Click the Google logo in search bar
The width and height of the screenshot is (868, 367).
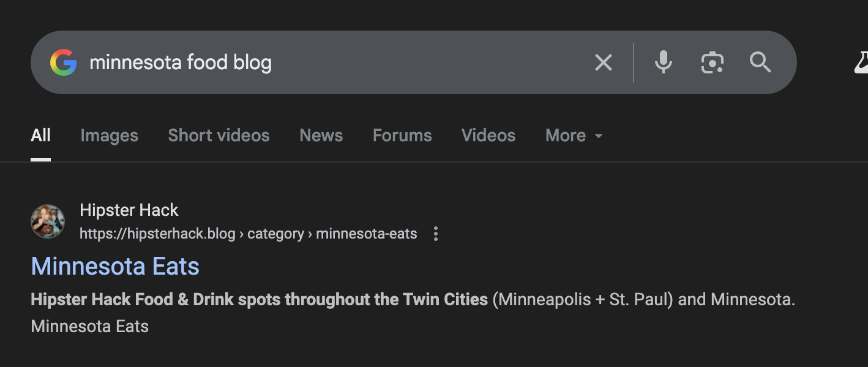pyautogui.click(x=64, y=62)
